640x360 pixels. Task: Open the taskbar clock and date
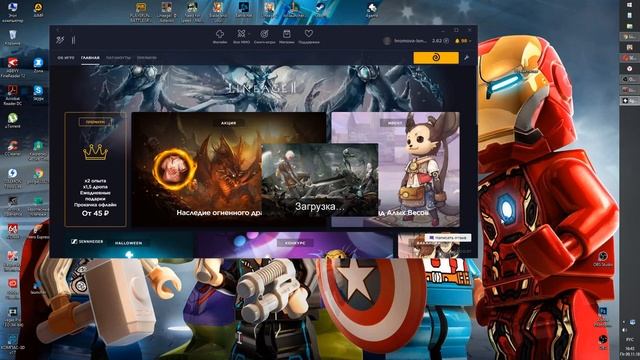630,351
